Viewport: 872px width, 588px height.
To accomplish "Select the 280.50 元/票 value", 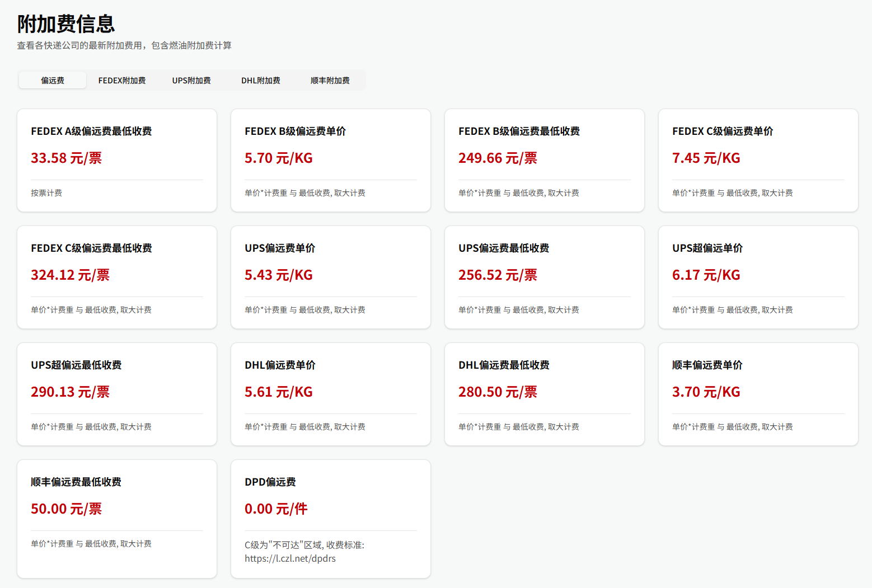I will point(498,392).
